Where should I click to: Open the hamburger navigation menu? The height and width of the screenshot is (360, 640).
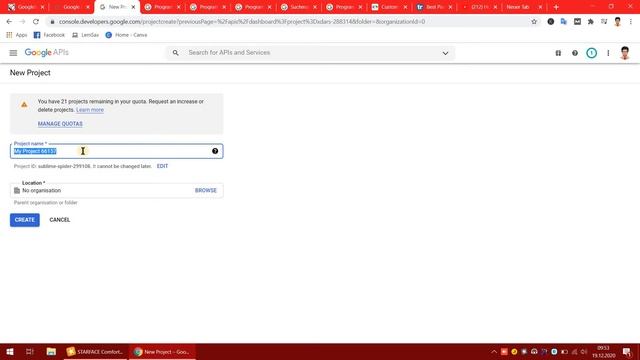pyautogui.click(x=13, y=53)
